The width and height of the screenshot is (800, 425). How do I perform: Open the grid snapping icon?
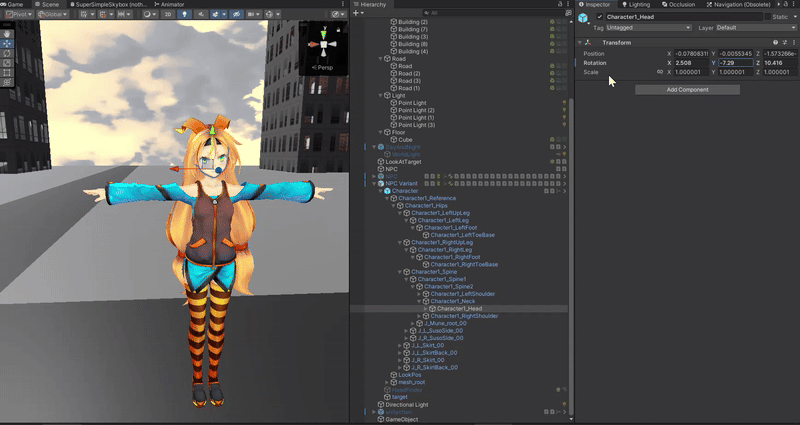(105, 14)
